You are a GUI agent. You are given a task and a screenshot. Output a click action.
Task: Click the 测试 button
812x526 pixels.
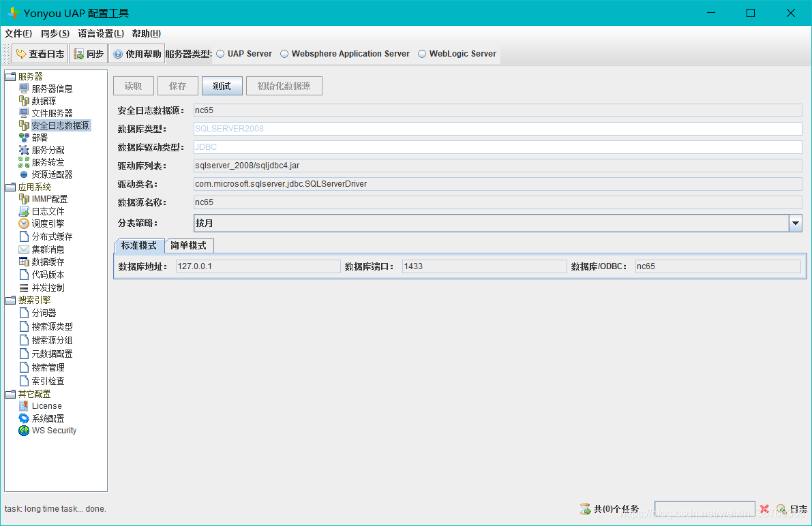222,86
